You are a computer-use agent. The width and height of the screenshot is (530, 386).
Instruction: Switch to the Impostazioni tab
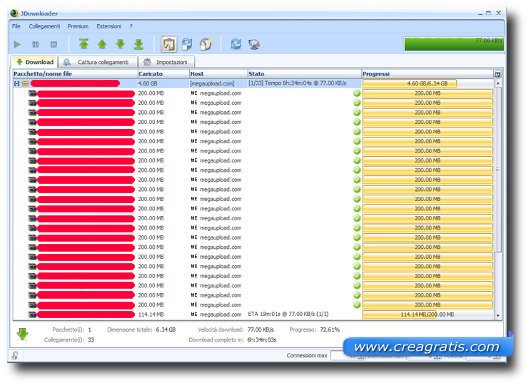tap(166, 62)
